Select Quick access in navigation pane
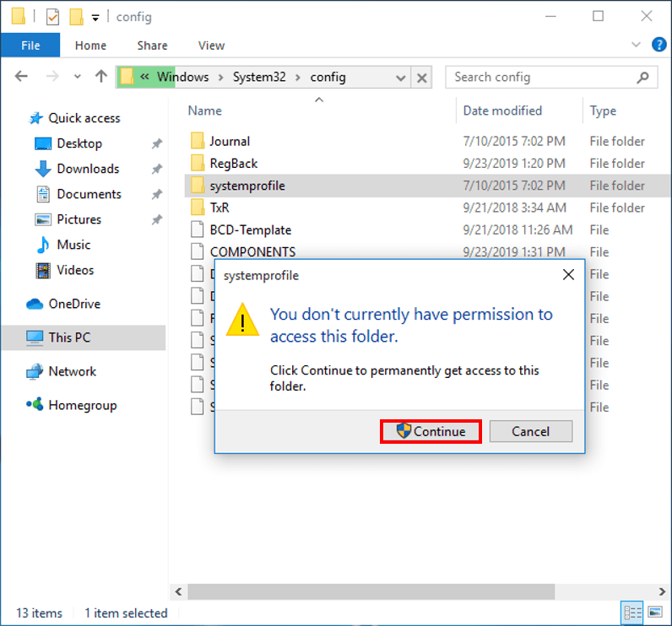Image resolution: width=672 pixels, height=626 pixels. 84,118
